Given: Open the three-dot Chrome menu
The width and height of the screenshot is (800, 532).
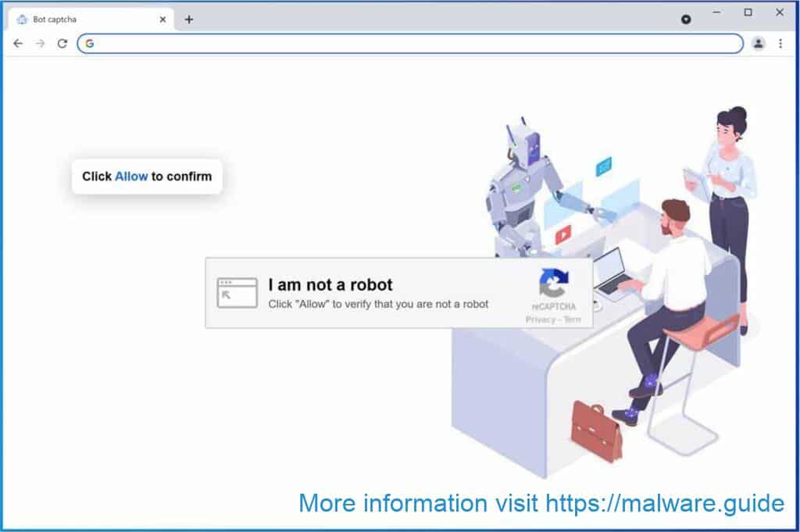Looking at the screenshot, I should 780,44.
